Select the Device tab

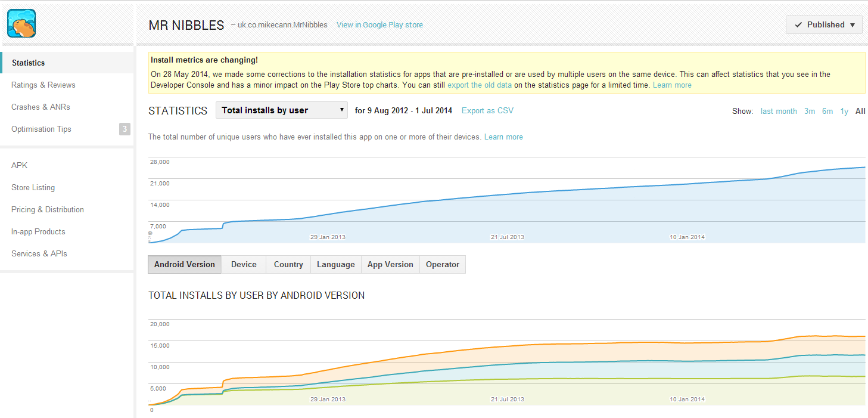[x=244, y=265]
